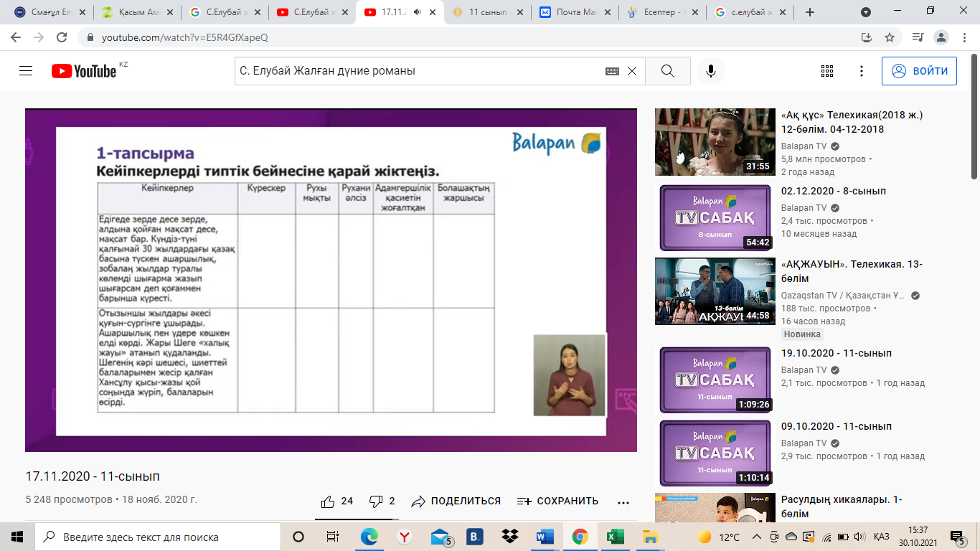980x551 pixels.
Task: Open the Mail app on the taskbar
Action: 440,537
